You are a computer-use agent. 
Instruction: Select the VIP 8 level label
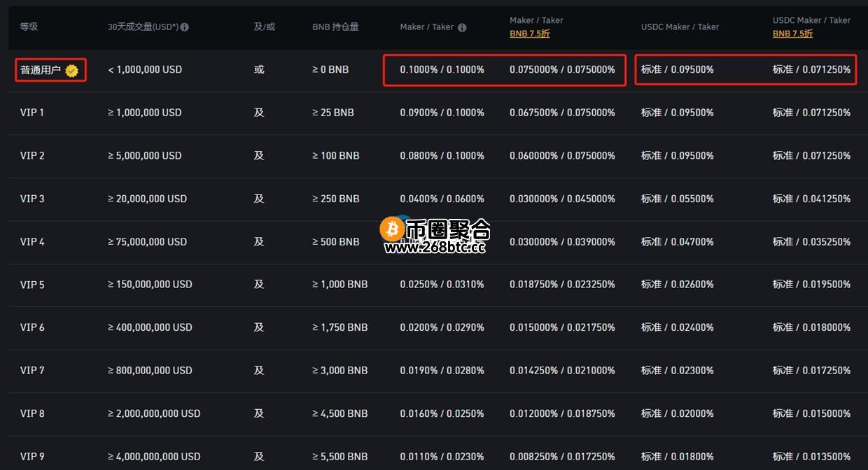[x=32, y=413]
